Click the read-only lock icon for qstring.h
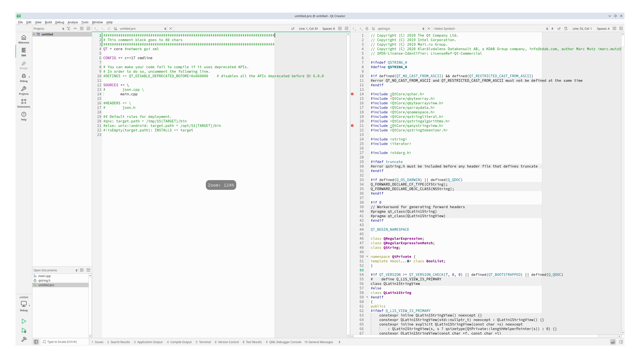The height and width of the screenshot is (364, 640). [x=367, y=29]
